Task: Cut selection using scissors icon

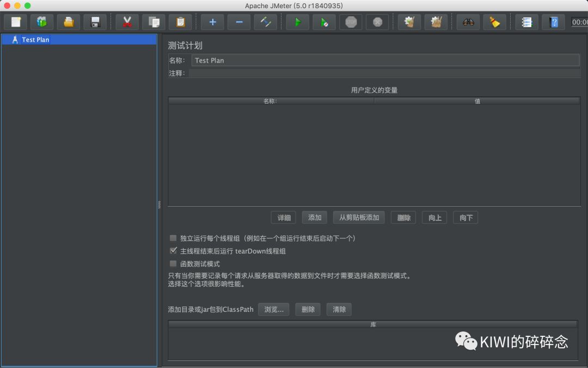Action: [x=127, y=22]
